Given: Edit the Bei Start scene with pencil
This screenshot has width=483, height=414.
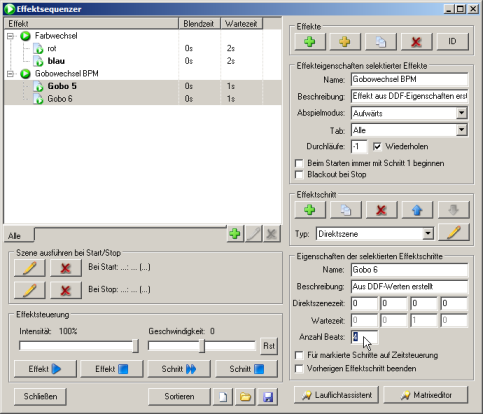Looking at the screenshot, I should click(30, 268).
